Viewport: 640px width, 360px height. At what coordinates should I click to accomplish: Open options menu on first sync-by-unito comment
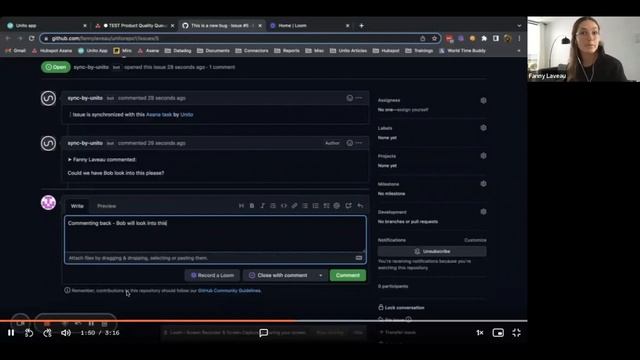coord(359,98)
